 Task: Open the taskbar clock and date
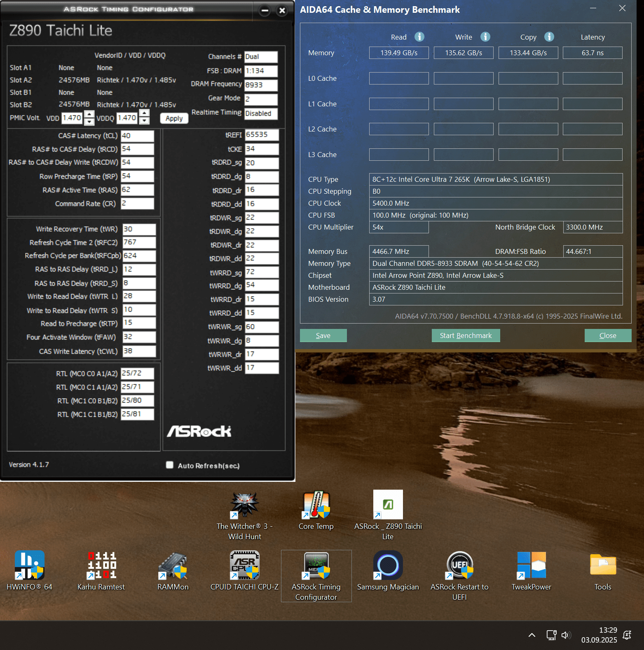(599, 635)
